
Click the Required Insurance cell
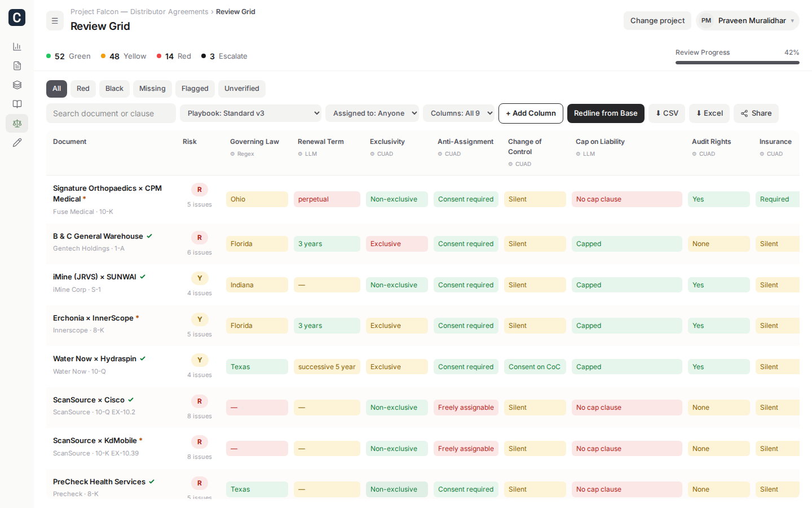[x=778, y=199]
